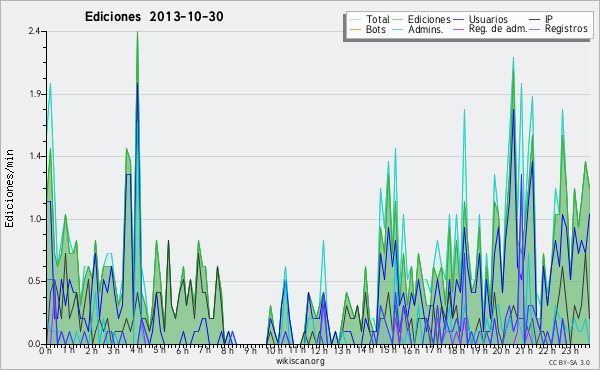Click the '4 h' x-axis label
600x370 pixels.
coord(136,350)
